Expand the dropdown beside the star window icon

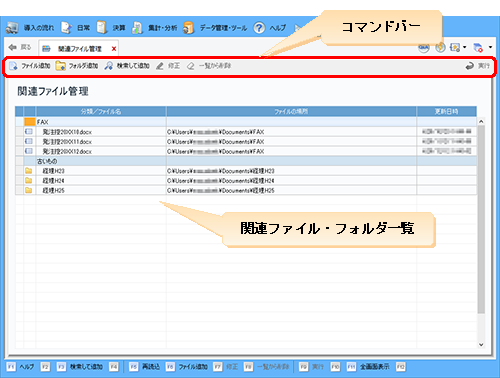464,47
